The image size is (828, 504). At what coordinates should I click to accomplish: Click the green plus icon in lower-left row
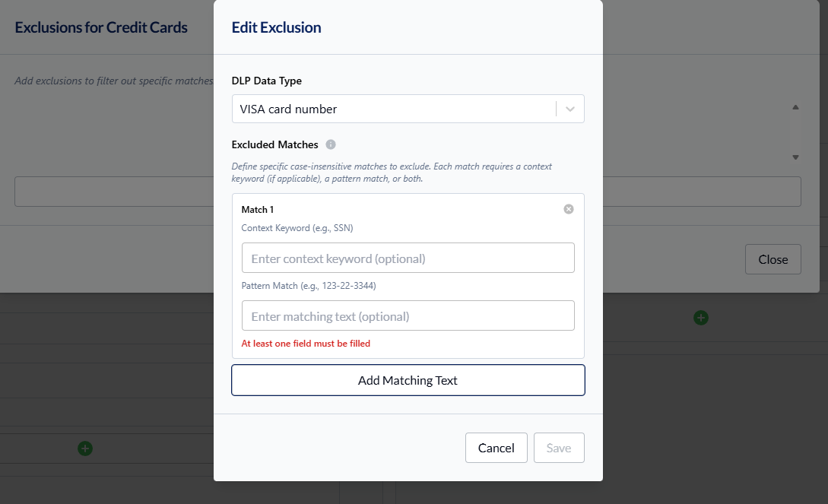[x=85, y=449]
